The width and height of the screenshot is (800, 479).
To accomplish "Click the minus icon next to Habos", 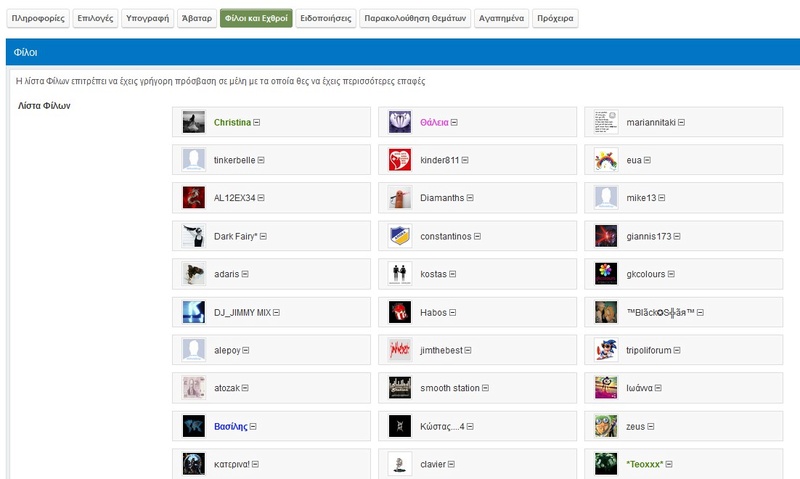I will 453,313.
